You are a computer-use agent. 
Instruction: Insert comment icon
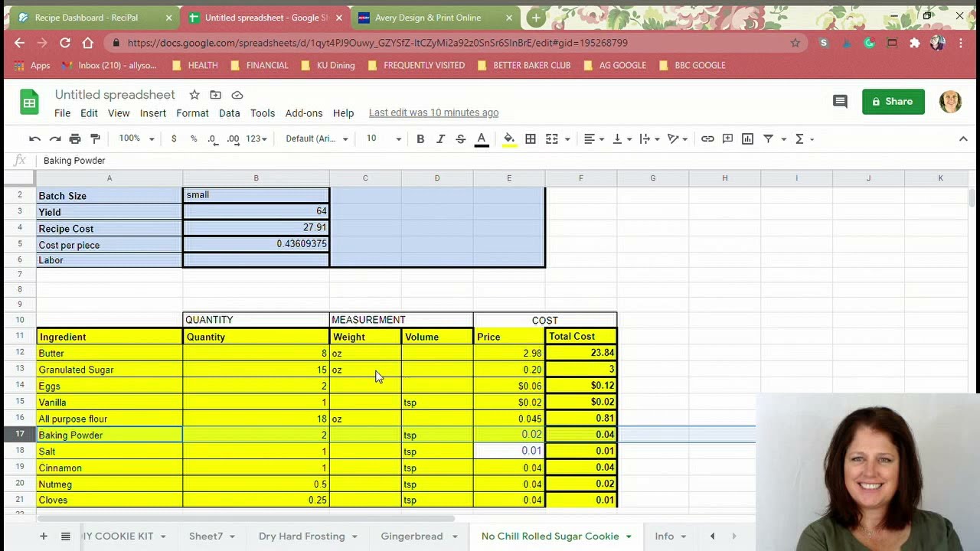[727, 139]
